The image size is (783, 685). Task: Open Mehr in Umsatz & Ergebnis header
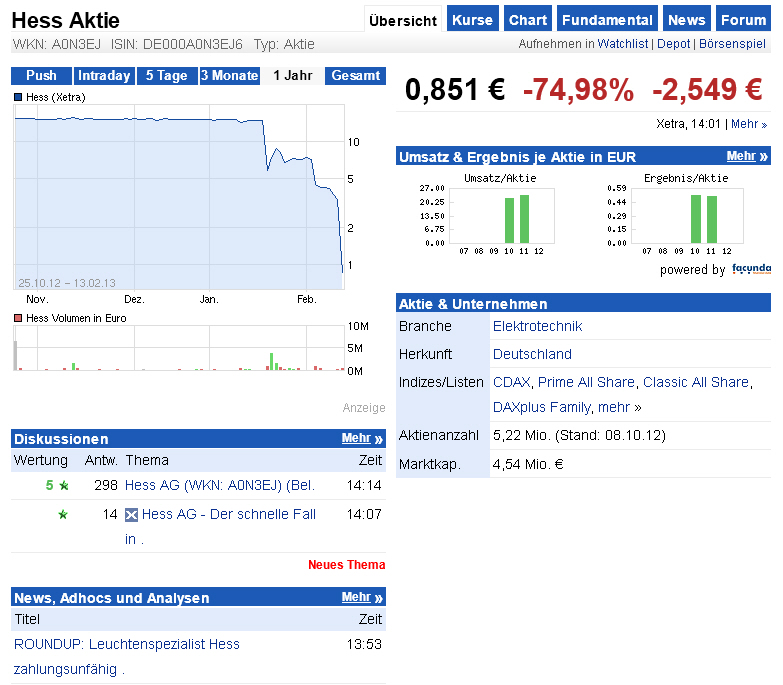click(747, 156)
